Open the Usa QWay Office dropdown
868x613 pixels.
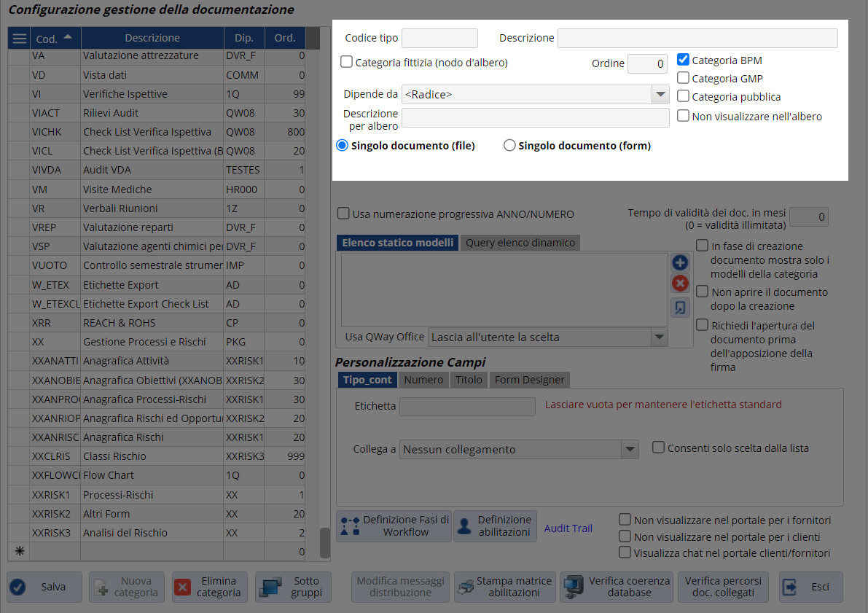pos(660,337)
